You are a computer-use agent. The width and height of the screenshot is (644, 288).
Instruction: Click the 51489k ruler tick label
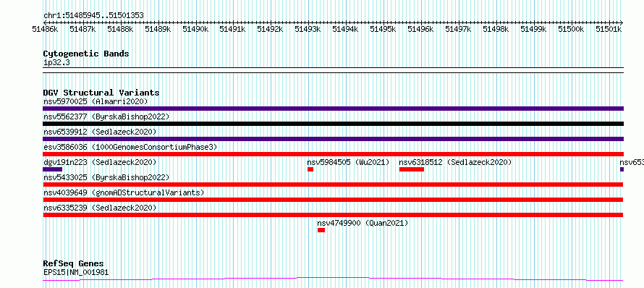(158, 29)
